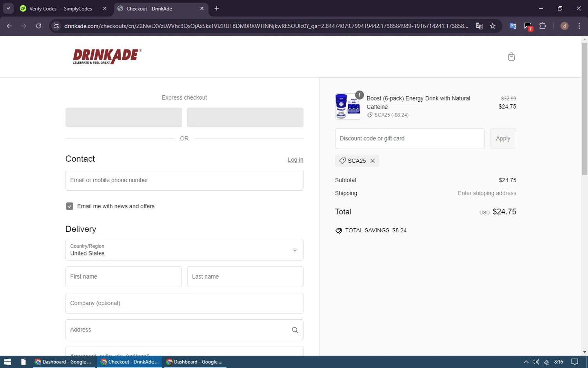This screenshot has height=368, width=588.
Task: Focus the Last name field
Action: (x=245, y=277)
